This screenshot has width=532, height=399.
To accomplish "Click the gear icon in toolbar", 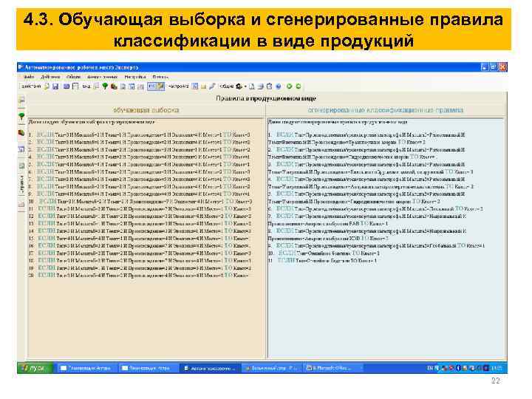I will [x=239, y=86].
